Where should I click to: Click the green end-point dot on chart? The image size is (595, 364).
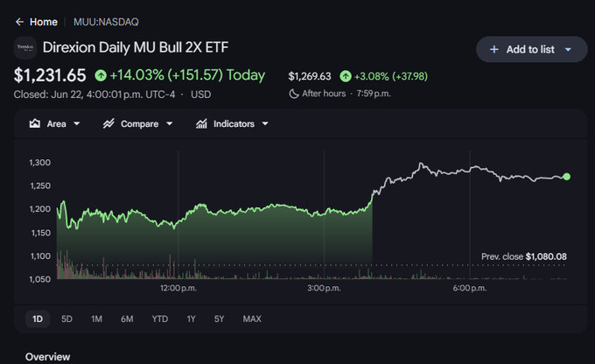click(566, 177)
